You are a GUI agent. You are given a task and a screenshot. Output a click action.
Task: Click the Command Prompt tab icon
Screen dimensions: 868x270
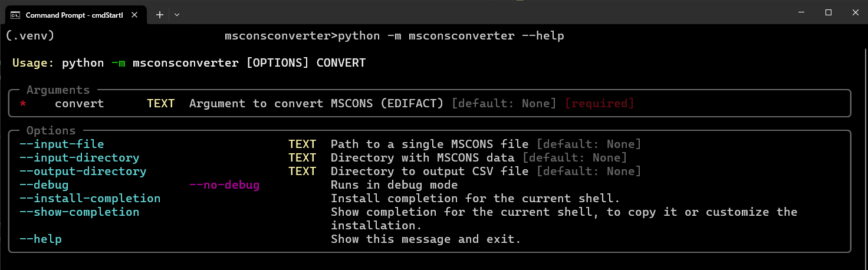click(16, 15)
